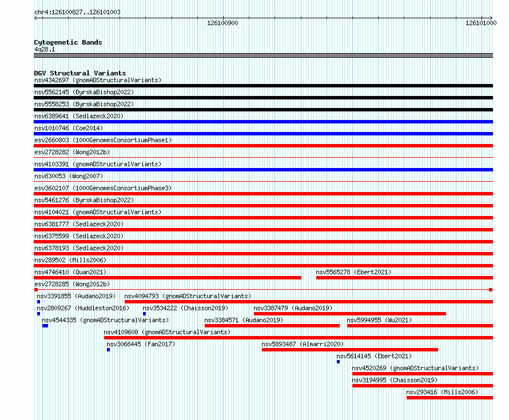Click the red bar under esv2660803
509x420 pixels.
[x=263, y=146]
